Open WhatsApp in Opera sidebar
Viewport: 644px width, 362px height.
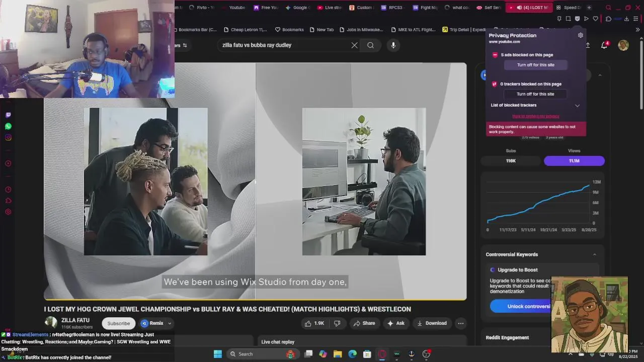(x=8, y=126)
